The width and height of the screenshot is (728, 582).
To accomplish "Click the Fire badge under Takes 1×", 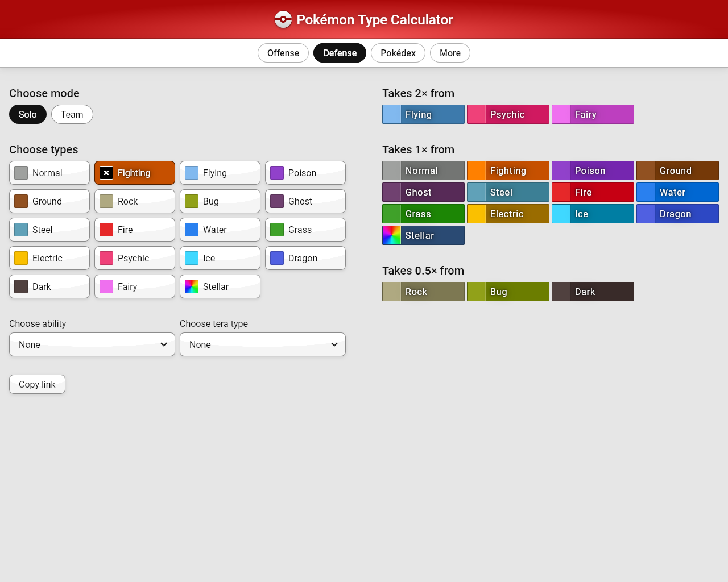I will coord(593,192).
